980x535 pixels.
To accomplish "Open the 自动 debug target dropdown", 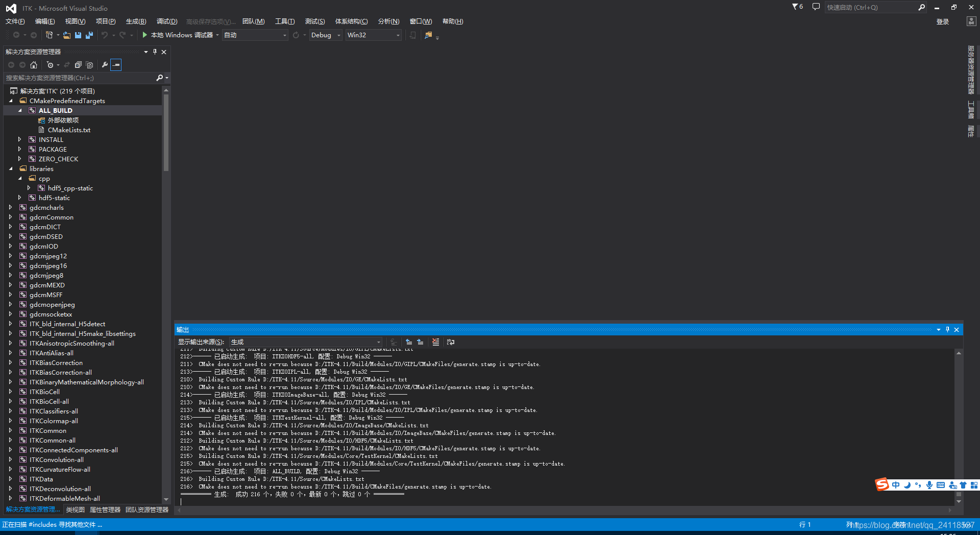I will [x=255, y=35].
